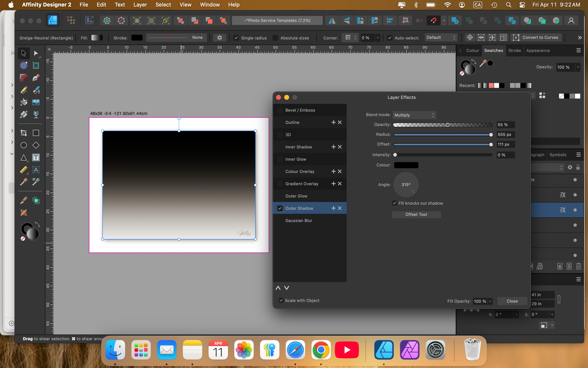
Task: Expand the context toolbar overflow chevron
Action: 580,37
